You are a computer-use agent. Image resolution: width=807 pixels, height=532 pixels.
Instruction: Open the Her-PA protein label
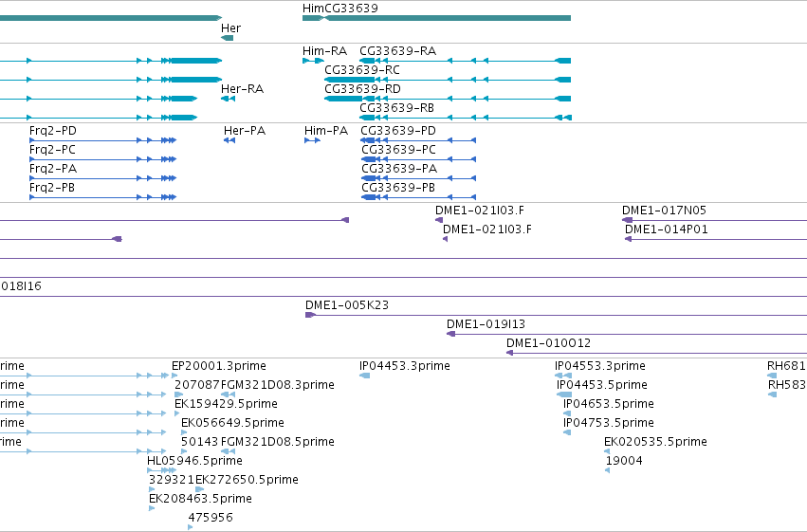coord(245,131)
